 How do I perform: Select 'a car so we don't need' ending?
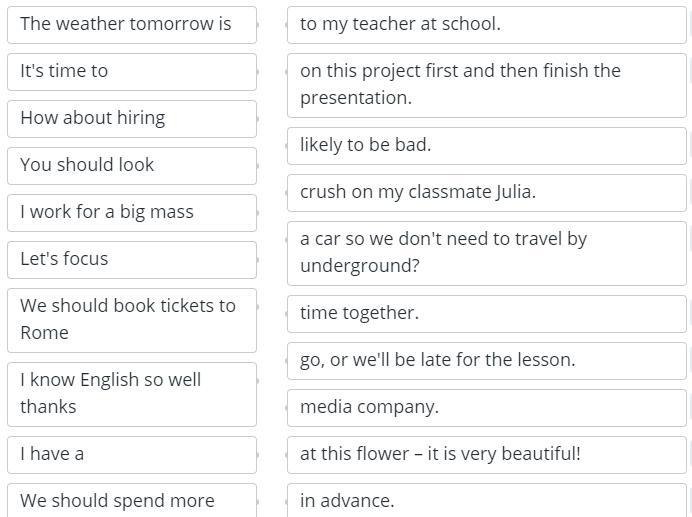point(486,252)
